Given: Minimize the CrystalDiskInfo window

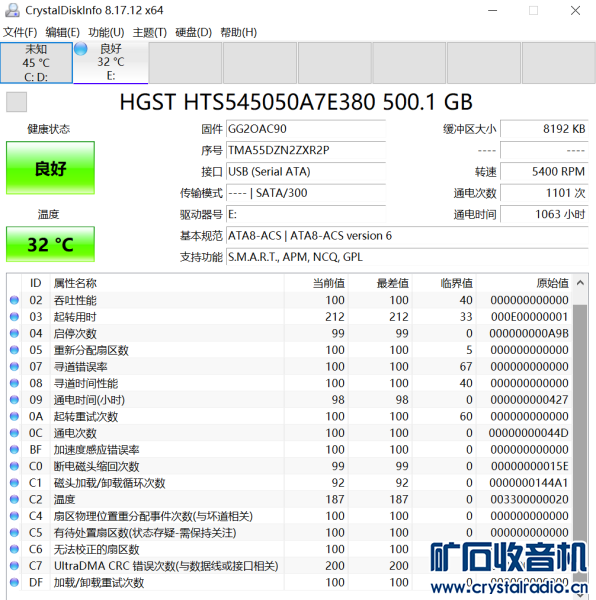Looking at the screenshot, I should 493,11.
